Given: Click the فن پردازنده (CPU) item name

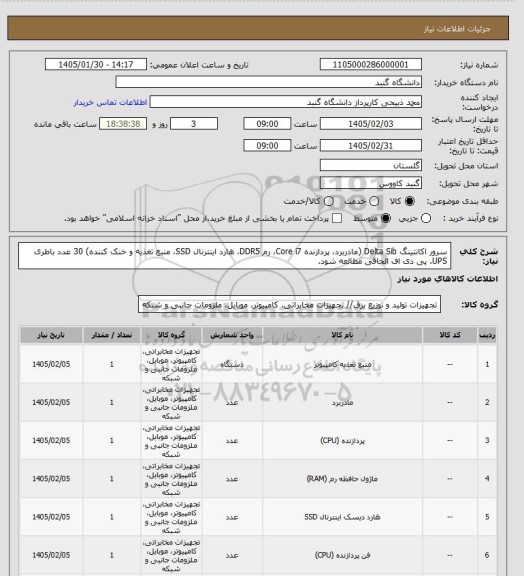Looking at the screenshot, I should [x=342, y=555].
